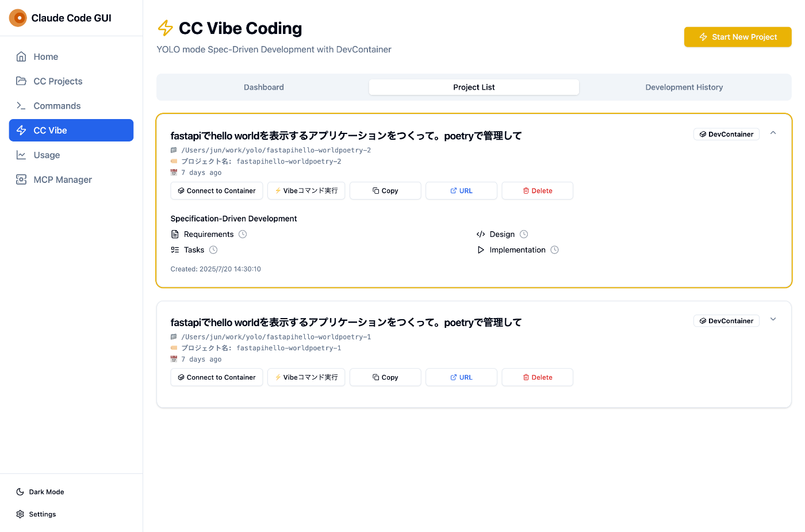The image size is (805, 532).
Task: Click the Specification-Driven Development heading
Action: point(233,219)
